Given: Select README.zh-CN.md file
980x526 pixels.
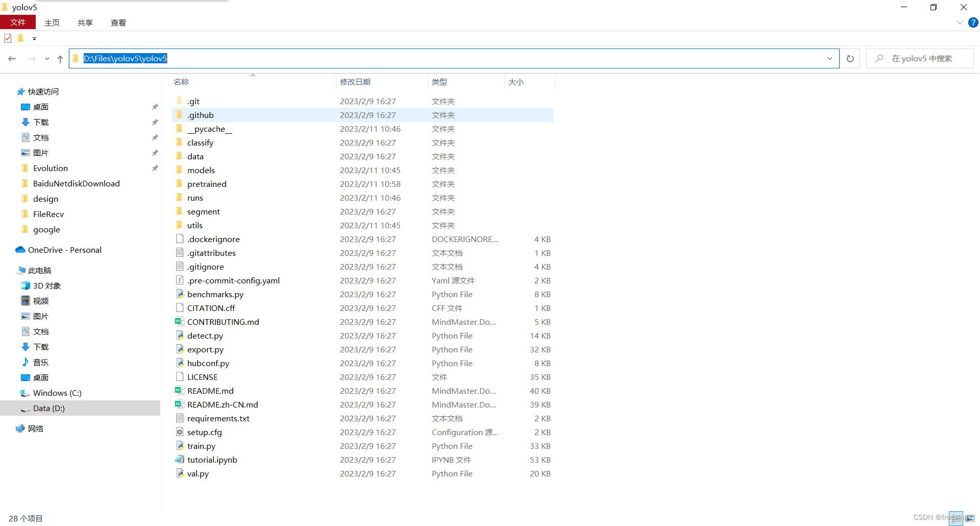Looking at the screenshot, I should 223,405.
